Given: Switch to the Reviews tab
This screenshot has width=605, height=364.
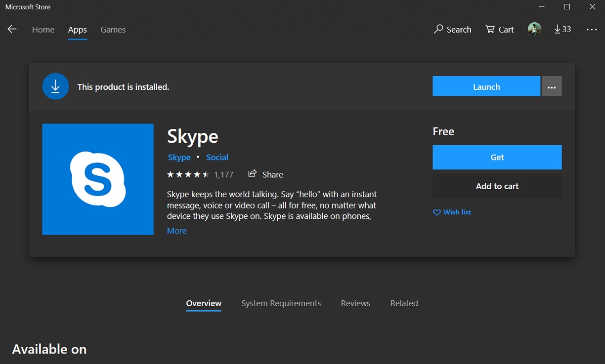Looking at the screenshot, I should click(355, 303).
